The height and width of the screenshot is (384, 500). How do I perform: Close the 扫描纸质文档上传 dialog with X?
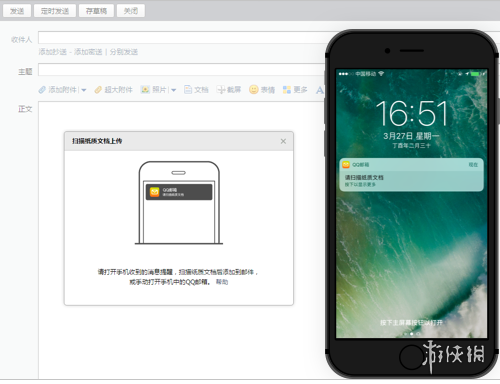(283, 141)
